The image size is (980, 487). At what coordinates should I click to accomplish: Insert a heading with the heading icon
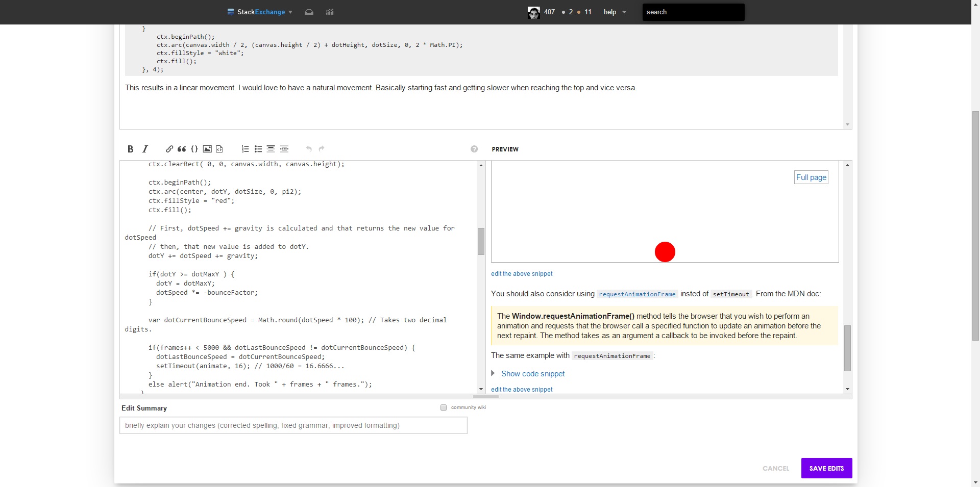pos(271,149)
